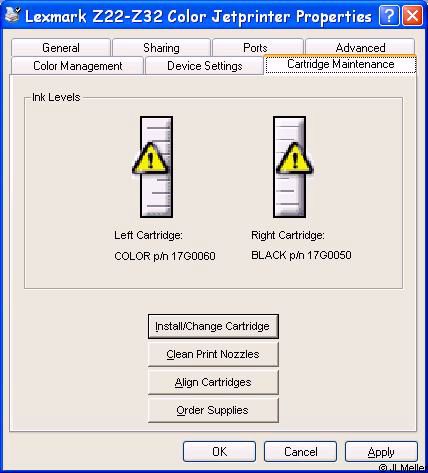Image resolution: width=428 pixels, height=473 pixels.
Task: Open the Sharing tab
Action: (x=161, y=48)
